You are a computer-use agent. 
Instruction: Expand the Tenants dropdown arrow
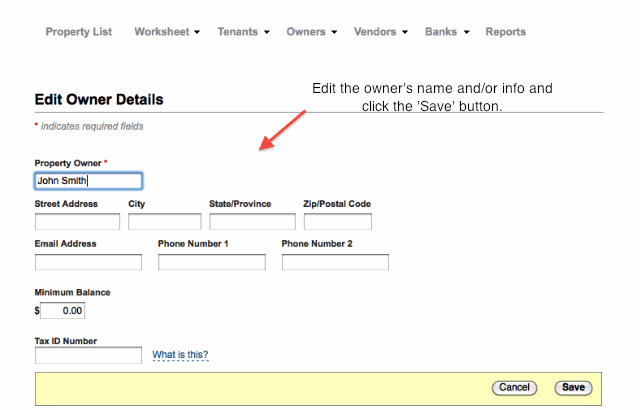267,32
